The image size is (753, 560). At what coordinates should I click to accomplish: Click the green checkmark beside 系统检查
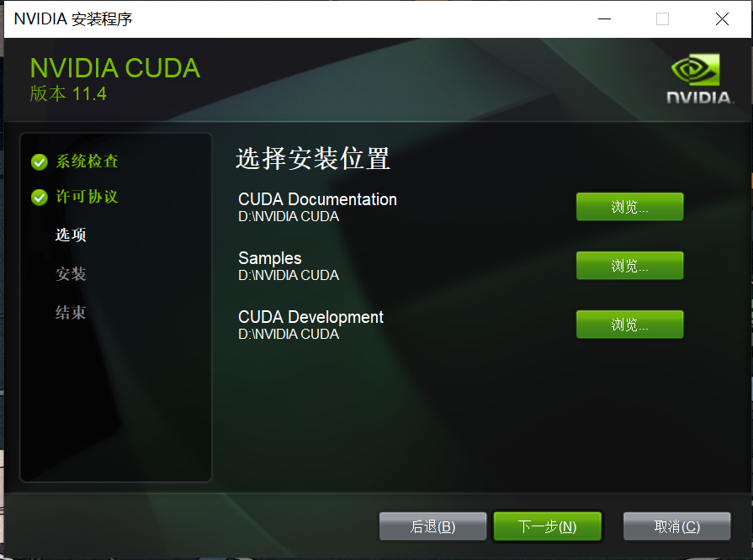[40, 162]
